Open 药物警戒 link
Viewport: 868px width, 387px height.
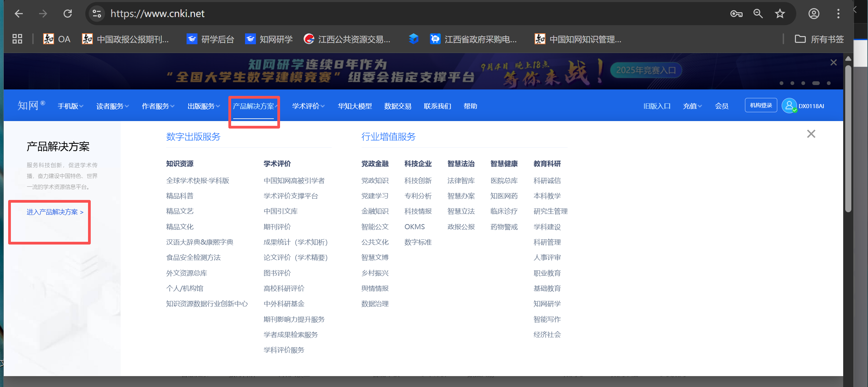(504, 227)
